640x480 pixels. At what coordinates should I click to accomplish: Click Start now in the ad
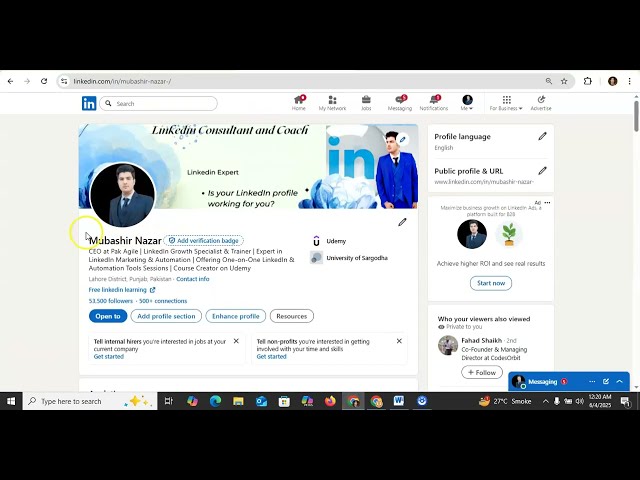491,283
